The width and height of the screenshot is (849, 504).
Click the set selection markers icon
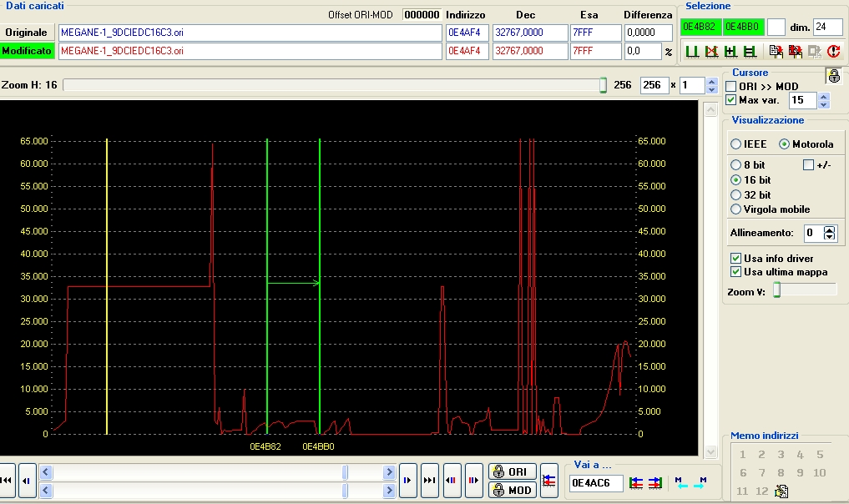(x=691, y=52)
